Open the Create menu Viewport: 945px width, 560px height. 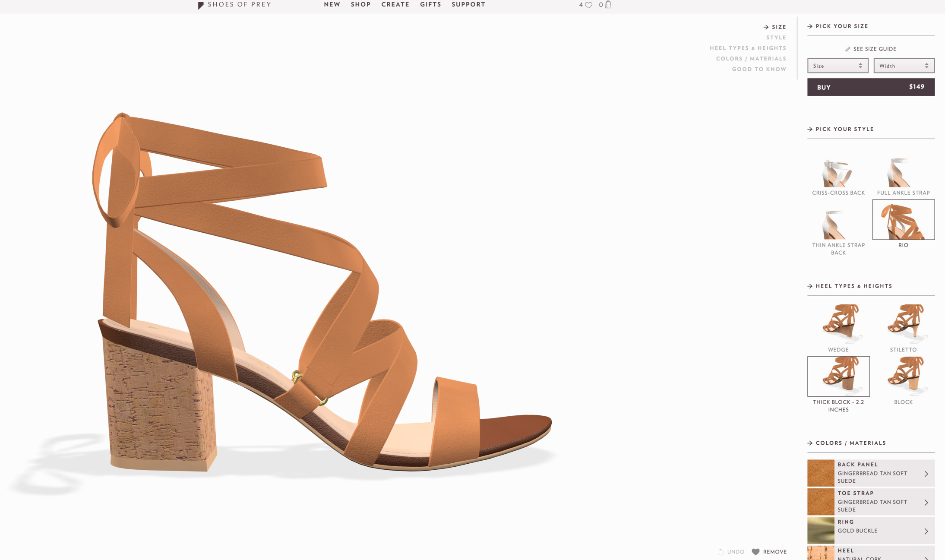click(395, 5)
